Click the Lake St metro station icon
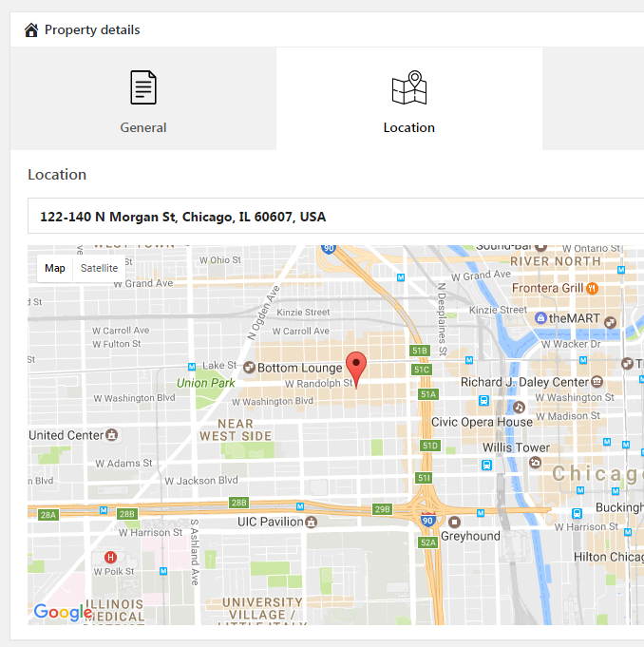Image resolution: width=644 pixels, height=647 pixels. click(x=192, y=367)
